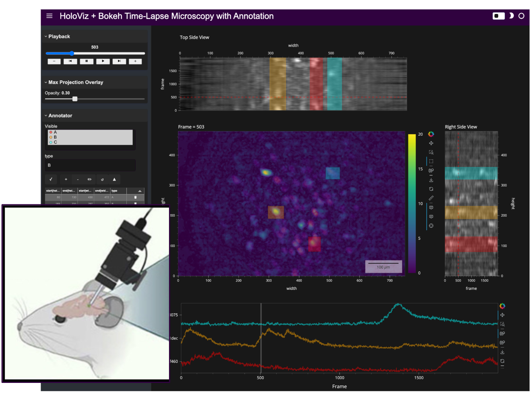The height and width of the screenshot is (400, 532).
Task: Click the Save download icon on the image plot
Action: (x=431, y=180)
